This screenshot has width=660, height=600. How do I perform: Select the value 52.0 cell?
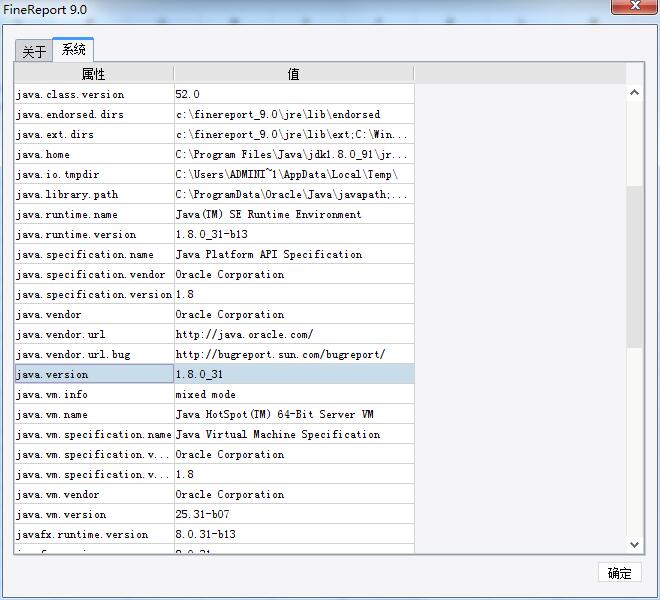click(x=294, y=94)
